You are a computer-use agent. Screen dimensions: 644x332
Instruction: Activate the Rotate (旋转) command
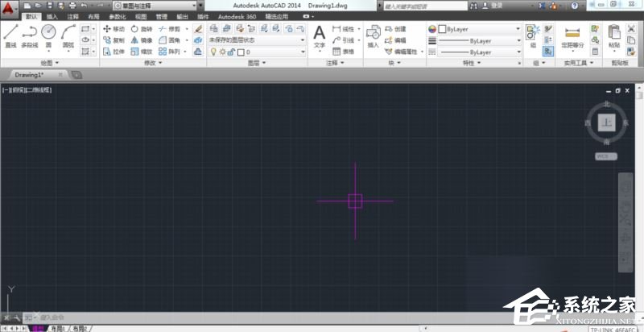(x=142, y=29)
